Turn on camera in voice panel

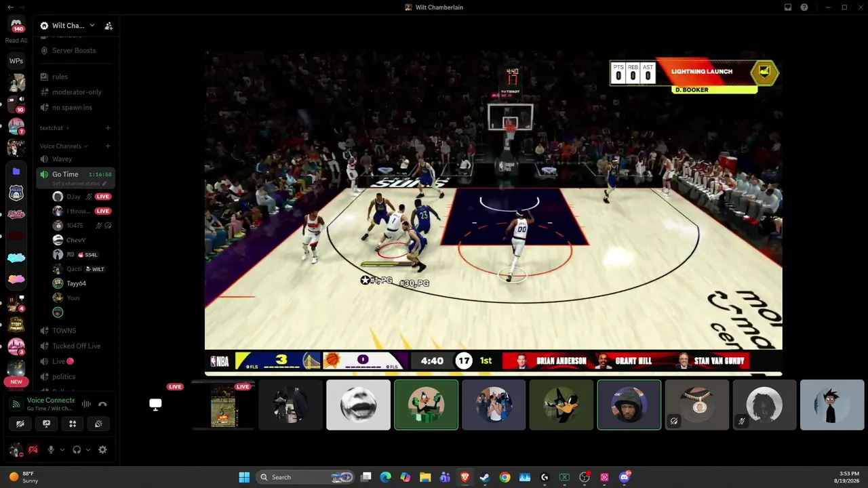pyautogui.click(x=20, y=424)
